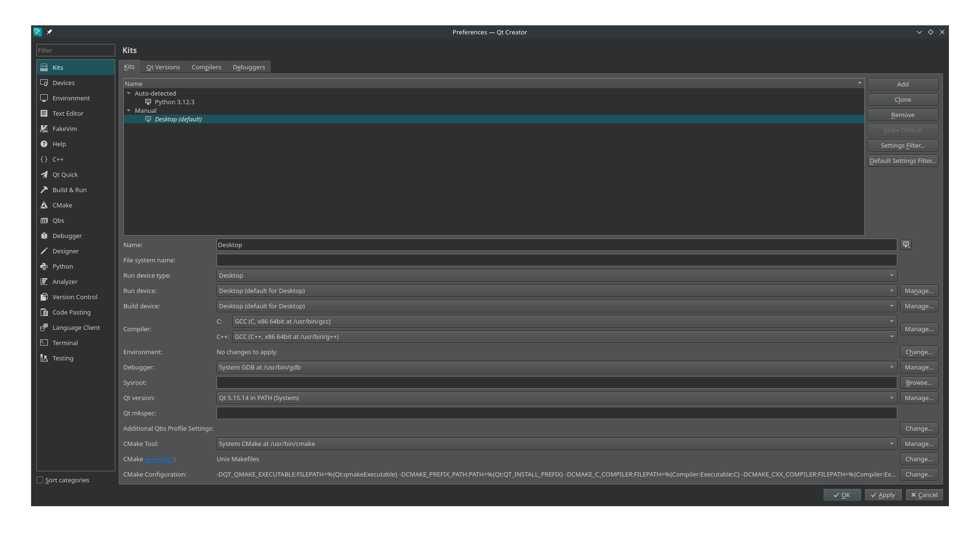Open Default Settings Filter dialog

903,161
